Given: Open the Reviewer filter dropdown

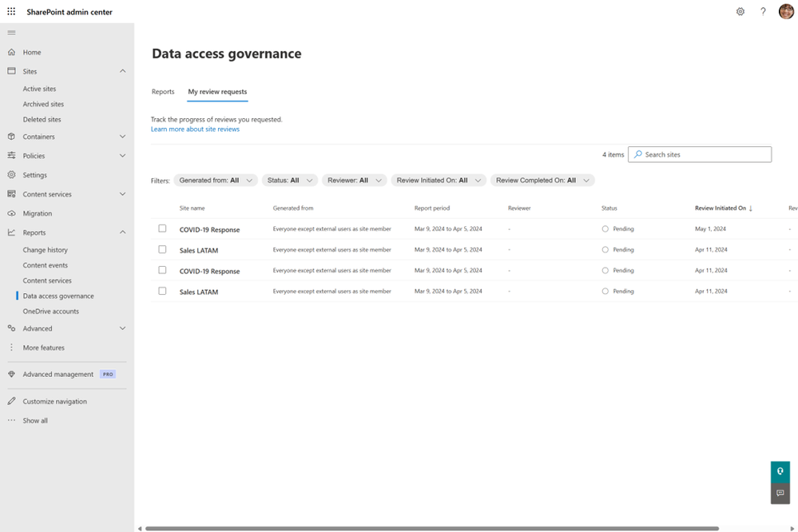Looking at the screenshot, I should [x=354, y=181].
